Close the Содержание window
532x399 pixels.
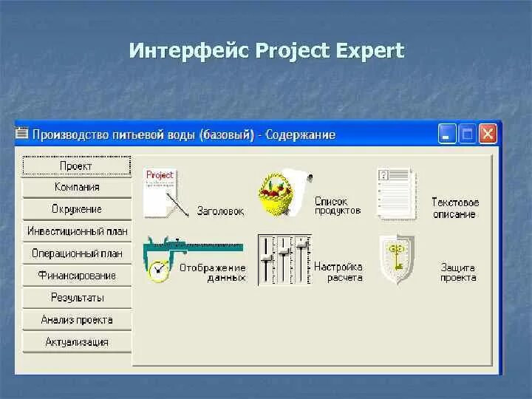point(488,134)
